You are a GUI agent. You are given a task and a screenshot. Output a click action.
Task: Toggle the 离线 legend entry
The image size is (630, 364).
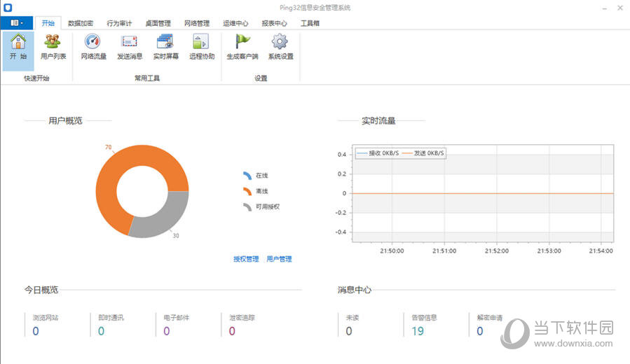tap(256, 191)
